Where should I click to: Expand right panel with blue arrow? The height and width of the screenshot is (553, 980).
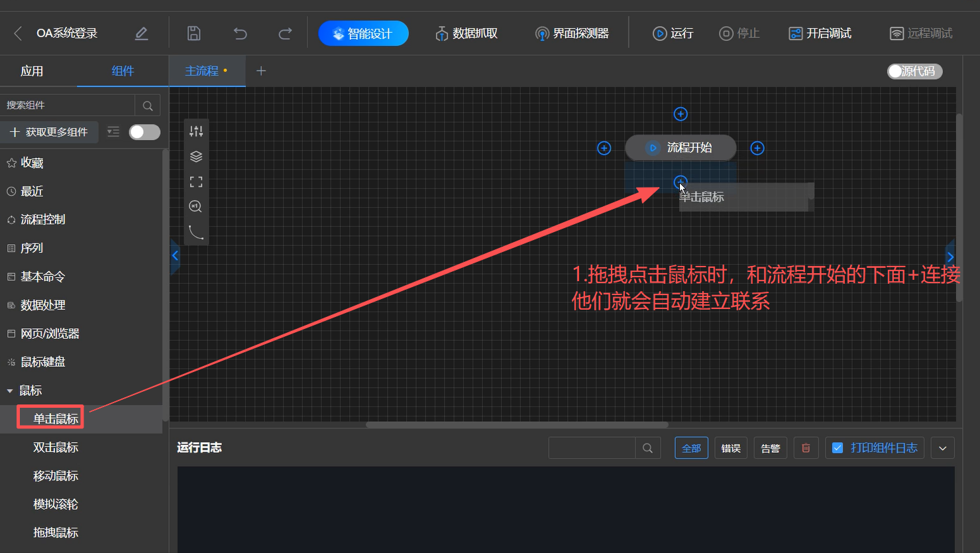(x=950, y=257)
